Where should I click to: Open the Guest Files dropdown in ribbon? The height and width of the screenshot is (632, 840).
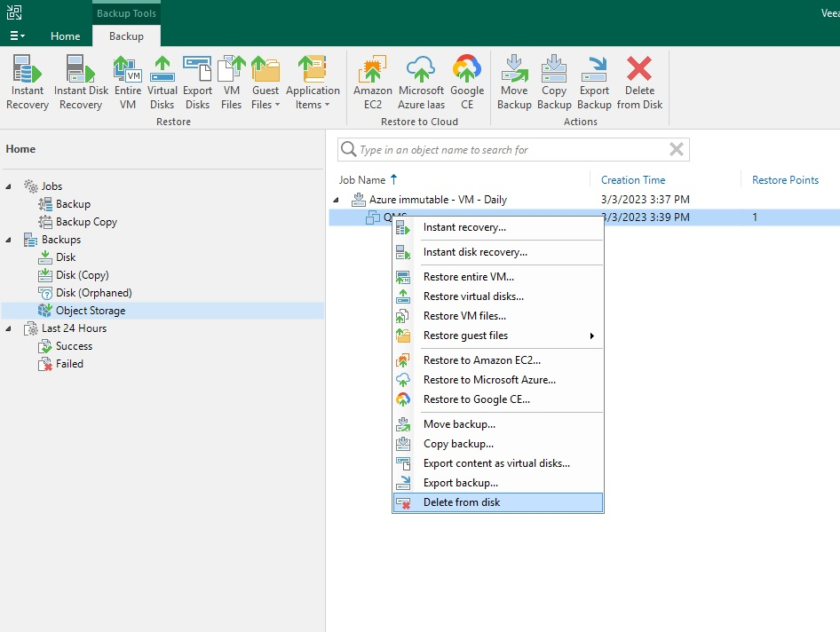pos(265,82)
